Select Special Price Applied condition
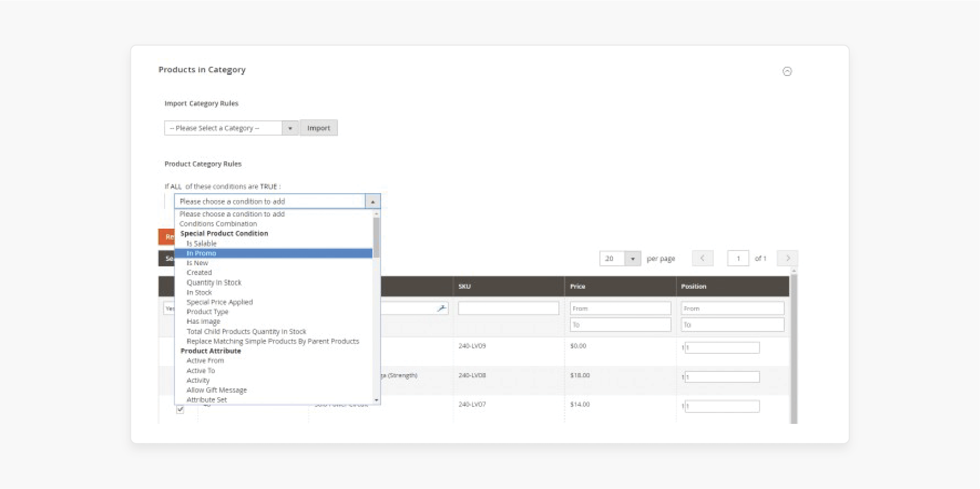 [x=219, y=302]
